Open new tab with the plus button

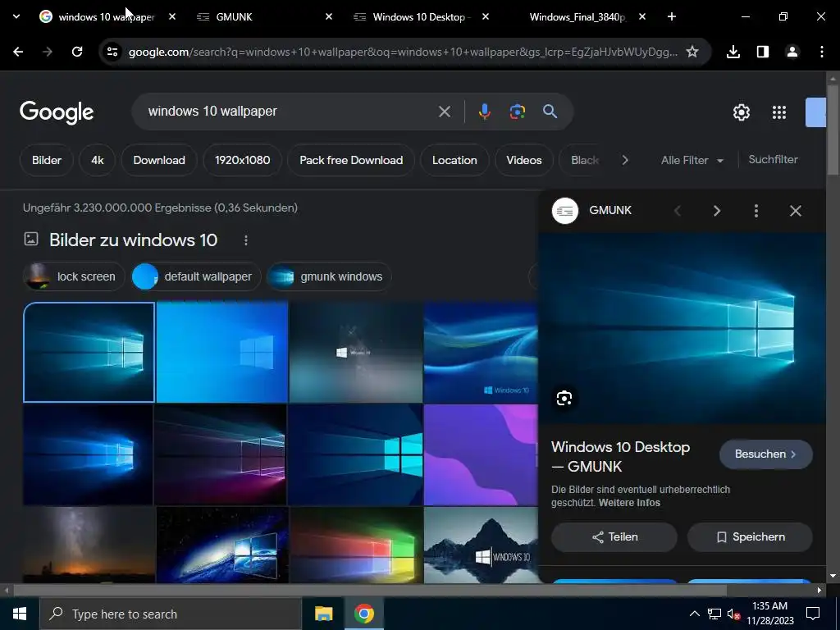tap(671, 16)
